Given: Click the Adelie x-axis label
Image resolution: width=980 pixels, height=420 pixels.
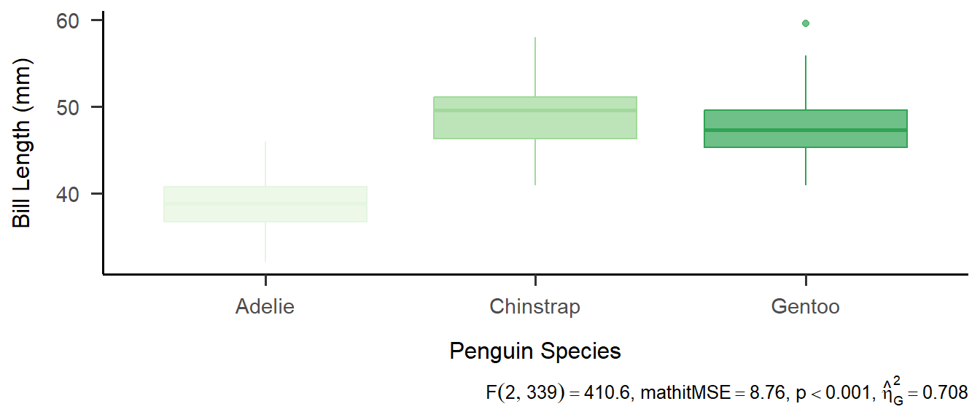Looking at the screenshot, I should (265, 306).
